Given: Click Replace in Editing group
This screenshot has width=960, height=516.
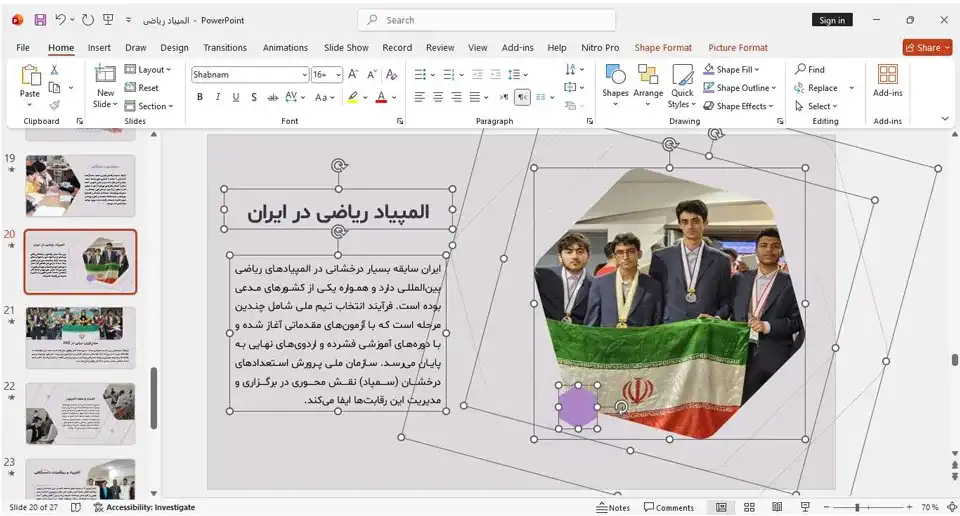Looking at the screenshot, I should tap(816, 88).
